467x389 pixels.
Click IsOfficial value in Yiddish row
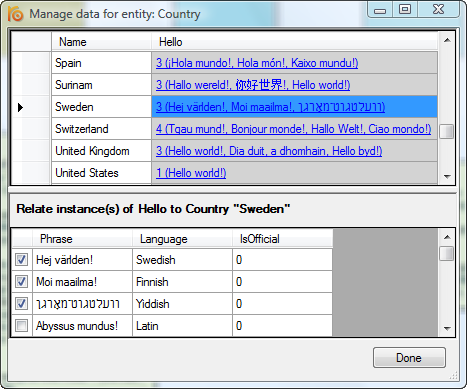tap(282, 304)
